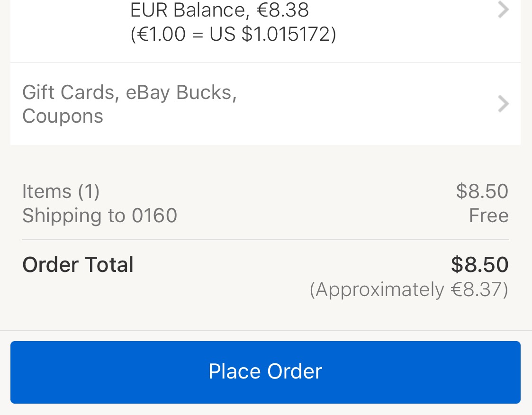Click the bold $8.50 order total amount

[479, 265]
